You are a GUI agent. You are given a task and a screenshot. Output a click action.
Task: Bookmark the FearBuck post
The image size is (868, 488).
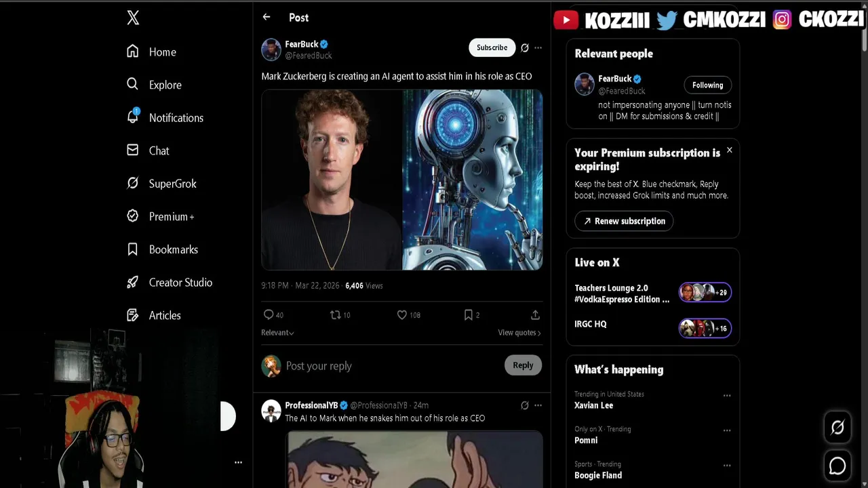[468, 314]
